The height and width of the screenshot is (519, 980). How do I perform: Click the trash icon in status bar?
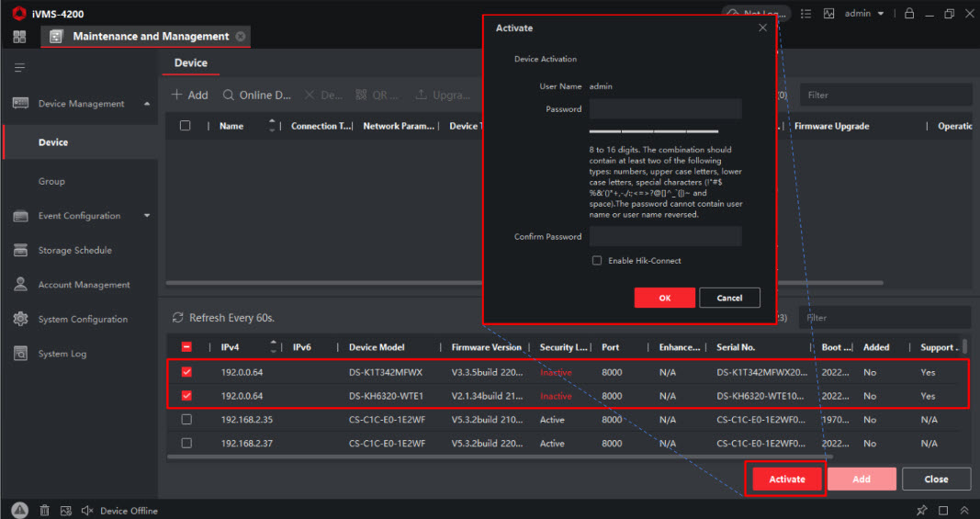[x=44, y=510]
